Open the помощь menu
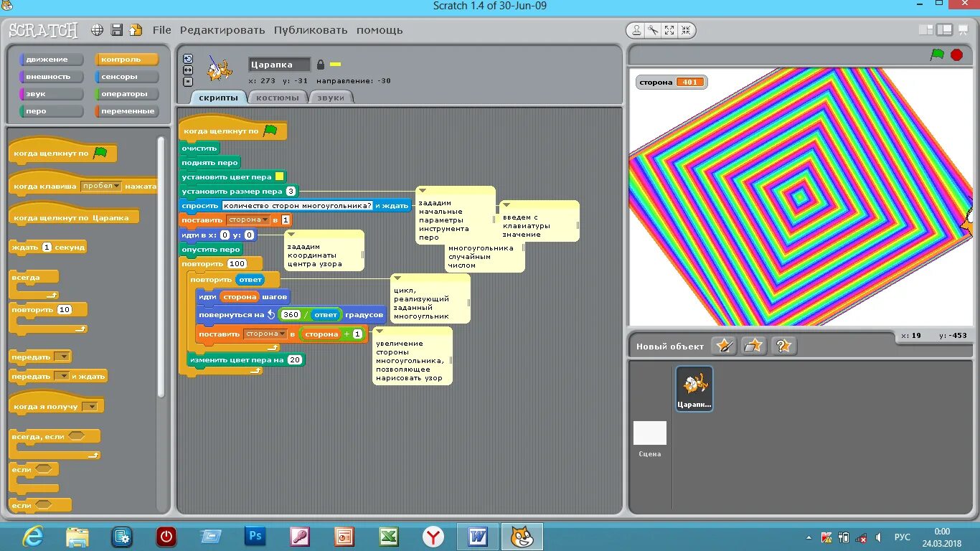 pyautogui.click(x=380, y=30)
